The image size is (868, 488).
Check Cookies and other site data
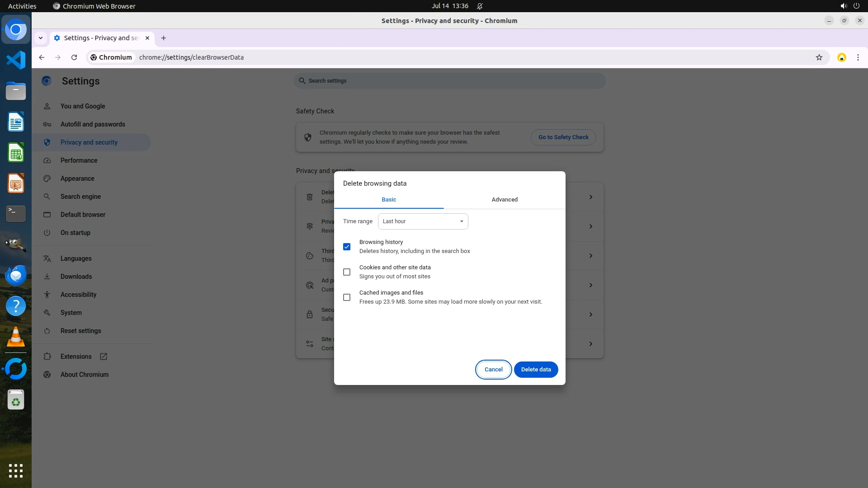coord(347,272)
